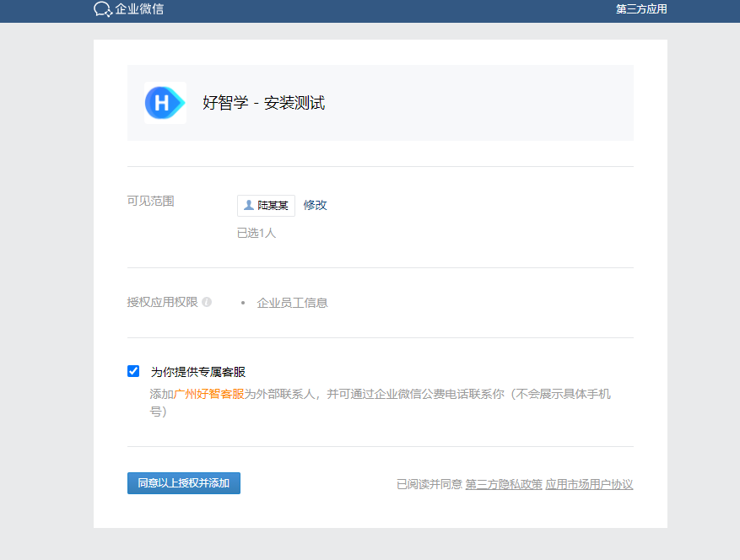The width and height of the screenshot is (740, 560).
Task: Uncheck 为你提供专属客服 checkbox
Action: [133, 371]
